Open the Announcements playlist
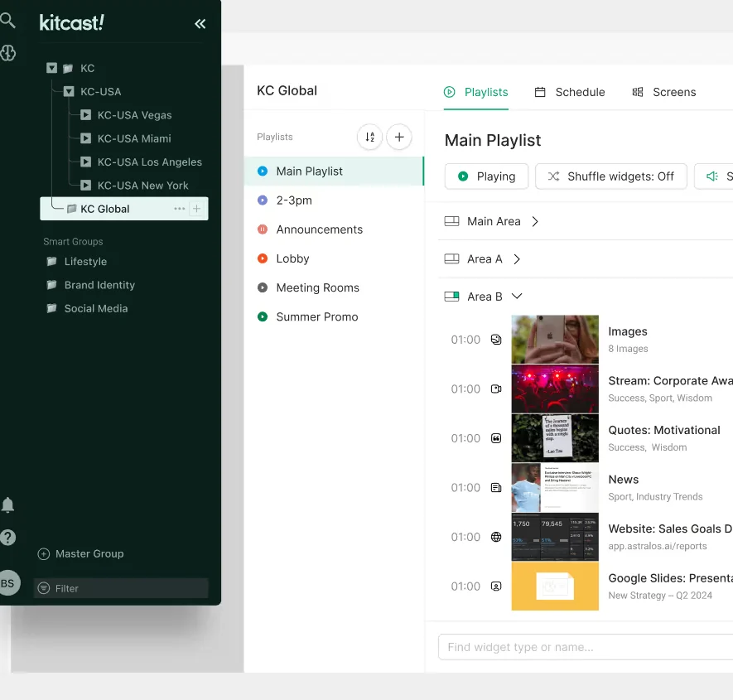733x700 pixels. pos(335,229)
